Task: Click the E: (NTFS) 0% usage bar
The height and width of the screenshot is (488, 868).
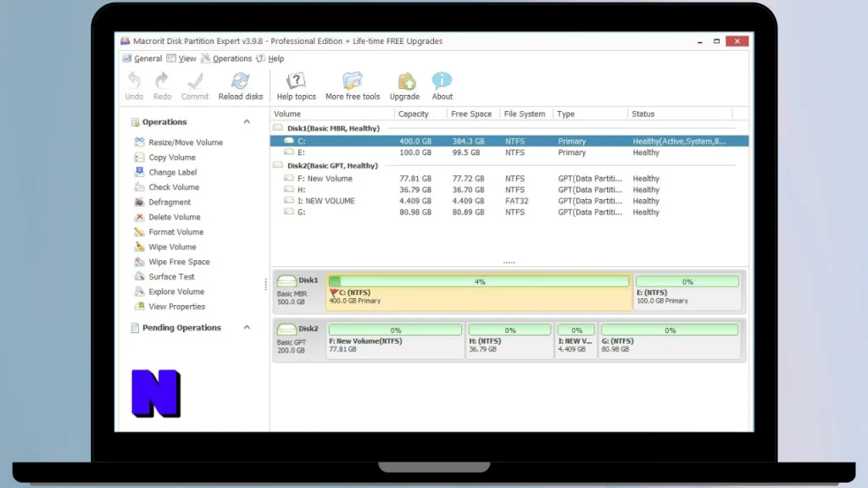Action: (x=687, y=281)
